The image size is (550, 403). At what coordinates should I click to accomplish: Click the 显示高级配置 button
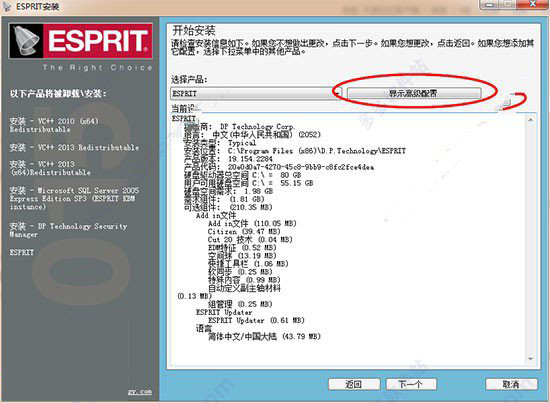click(414, 93)
